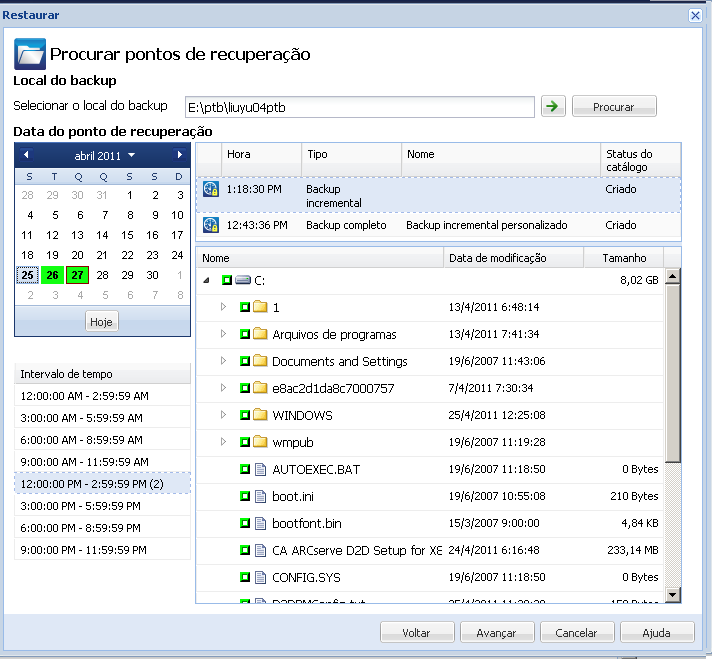Toggle checkbox for Documents and Settings
The image size is (712, 659).
click(245, 361)
